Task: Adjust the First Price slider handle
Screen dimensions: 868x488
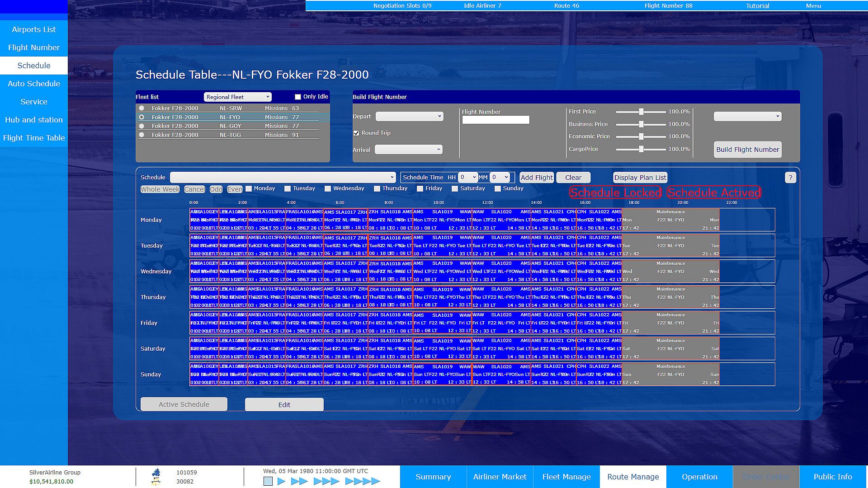Action: click(x=641, y=112)
